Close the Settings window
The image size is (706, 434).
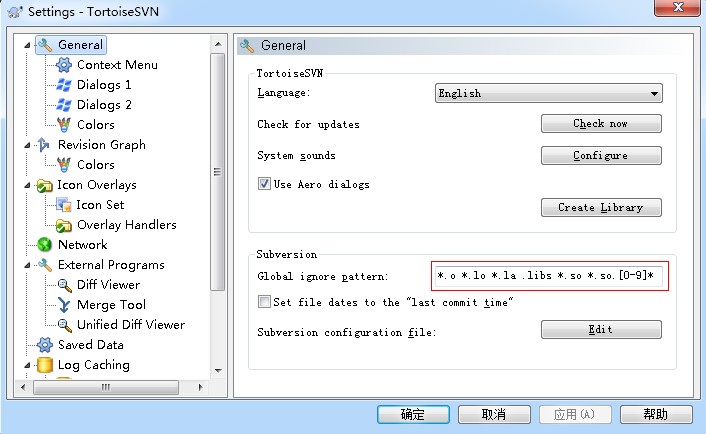(677, 7)
